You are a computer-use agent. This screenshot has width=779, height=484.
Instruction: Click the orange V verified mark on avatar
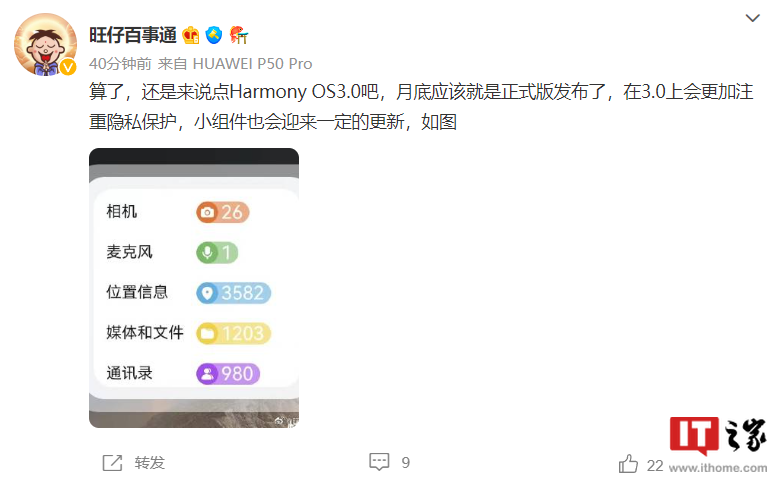68,67
